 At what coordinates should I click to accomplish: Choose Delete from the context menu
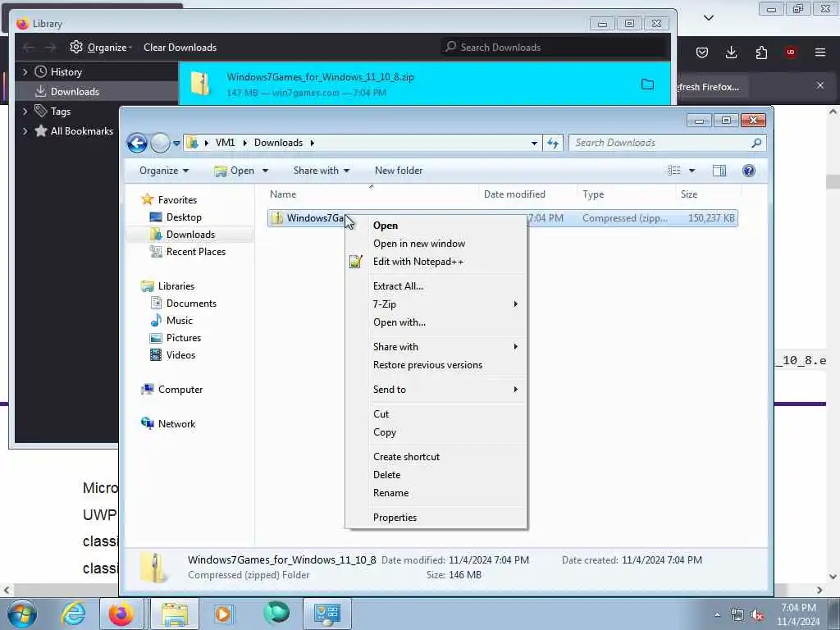tap(436, 475)
